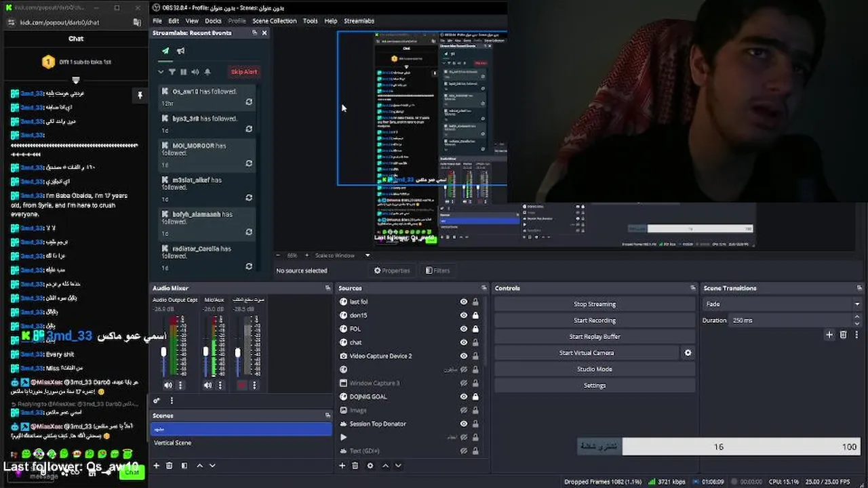
Task: Unlock the 'don15' source lock
Action: (475, 316)
